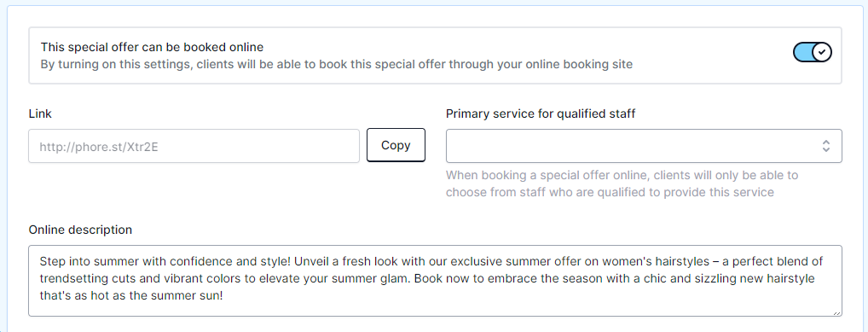Click the 'This special offer can be booked online' heading

point(153,47)
